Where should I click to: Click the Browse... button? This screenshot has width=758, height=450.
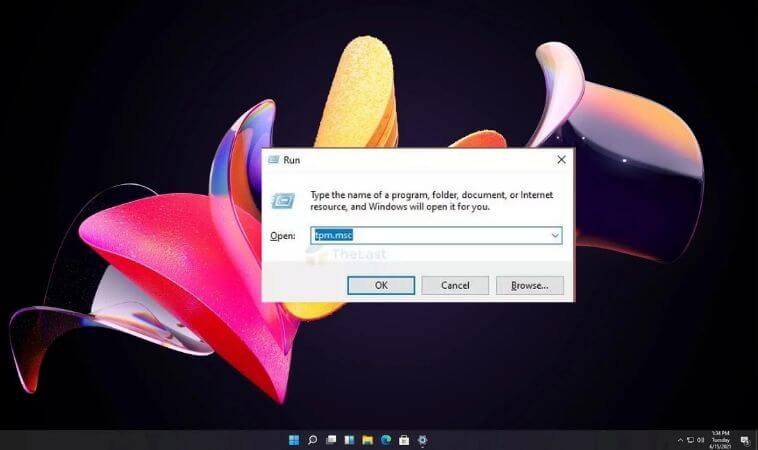coord(529,285)
